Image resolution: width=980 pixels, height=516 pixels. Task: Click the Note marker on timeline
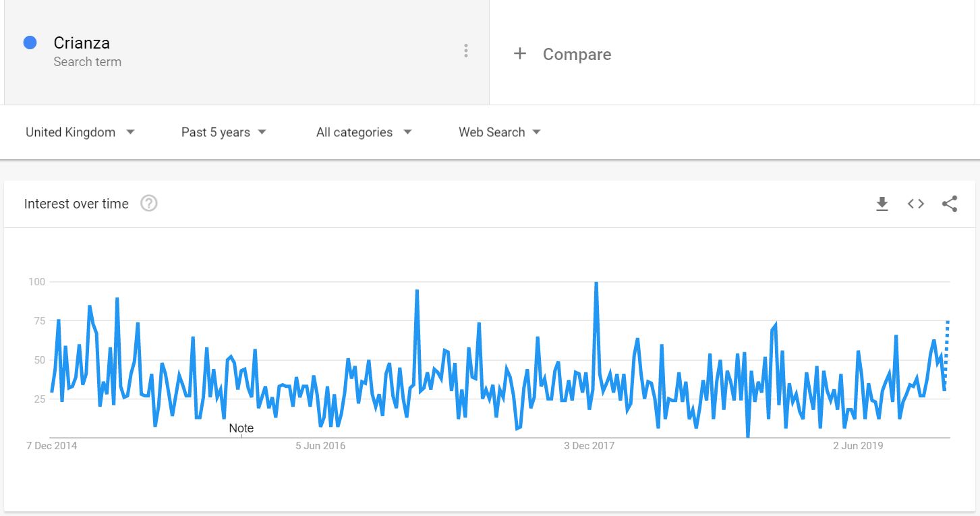click(x=241, y=428)
